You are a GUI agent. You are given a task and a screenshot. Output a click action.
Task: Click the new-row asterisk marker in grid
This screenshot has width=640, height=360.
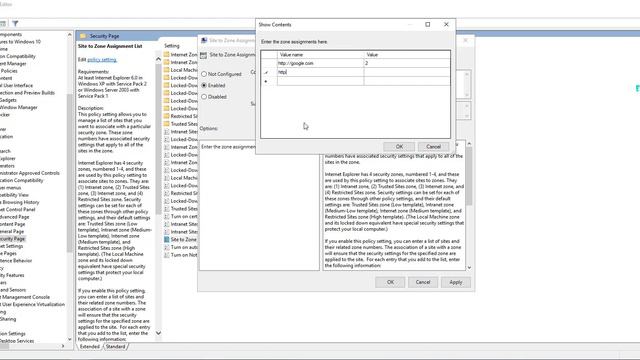point(266,81)
